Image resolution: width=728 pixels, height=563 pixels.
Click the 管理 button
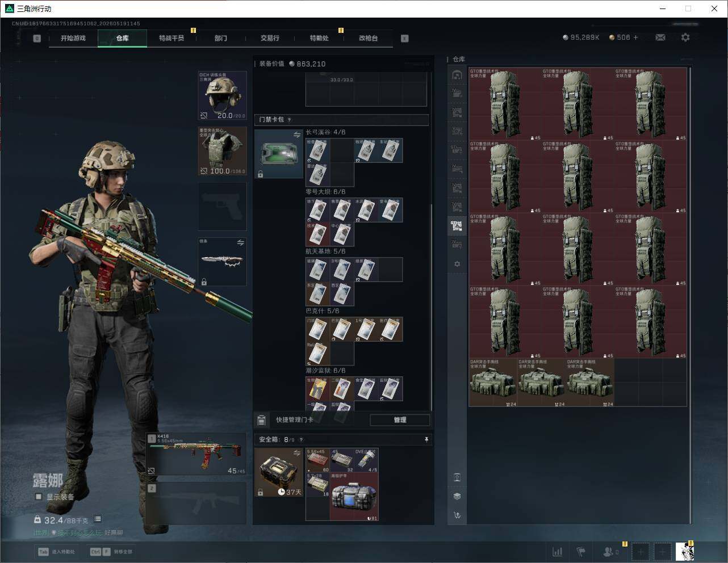click(x=400, y=420)
